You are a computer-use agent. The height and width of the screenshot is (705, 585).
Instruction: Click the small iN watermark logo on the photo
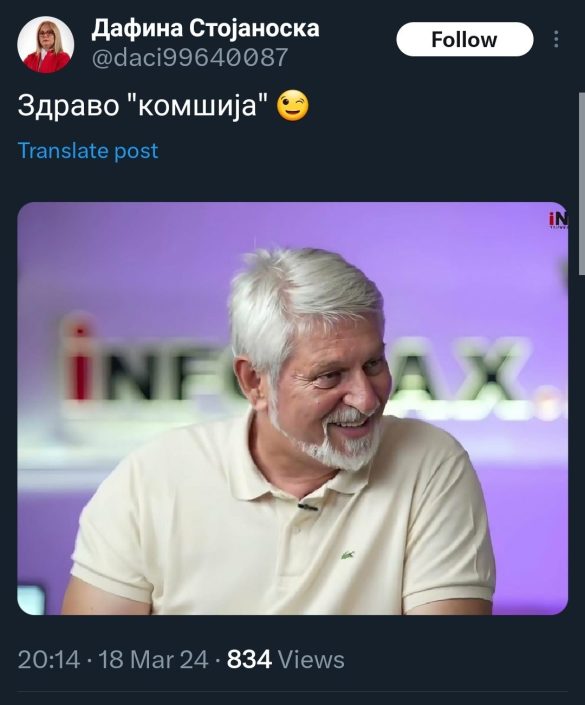tap(558, 220)
